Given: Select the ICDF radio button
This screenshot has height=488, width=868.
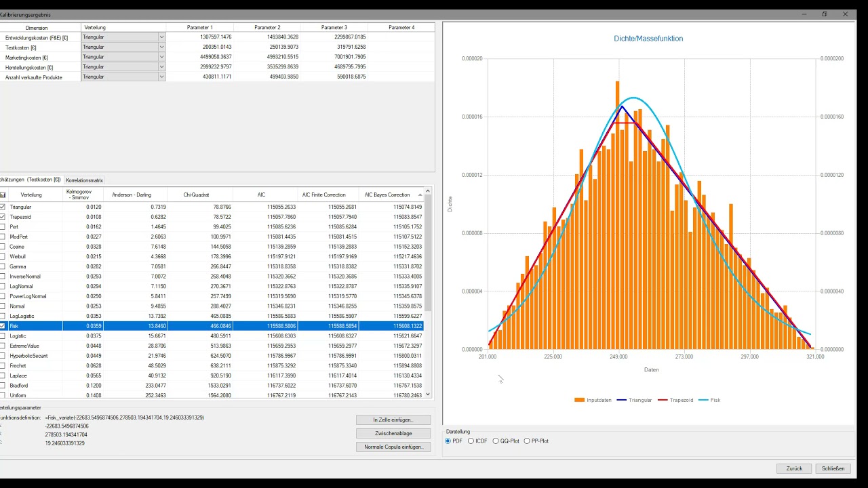Looking at the screenshot, I should click(x=471, y=441).
